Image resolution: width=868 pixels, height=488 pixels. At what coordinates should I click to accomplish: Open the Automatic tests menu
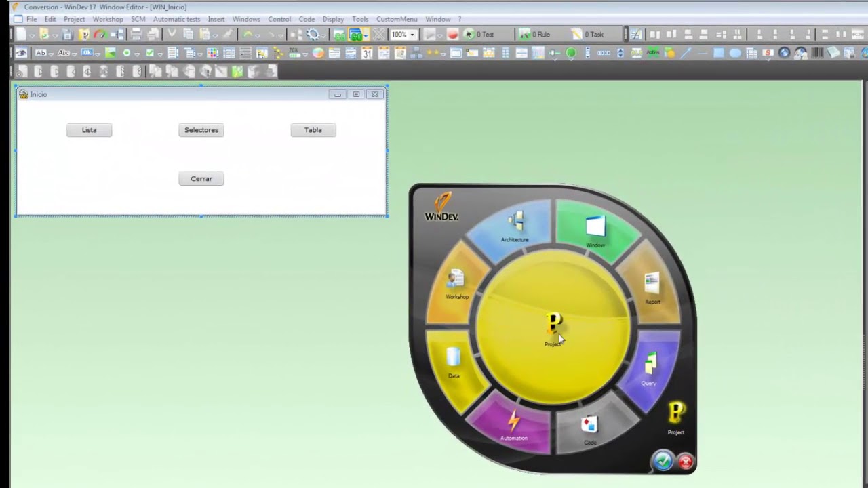point(176,19)
